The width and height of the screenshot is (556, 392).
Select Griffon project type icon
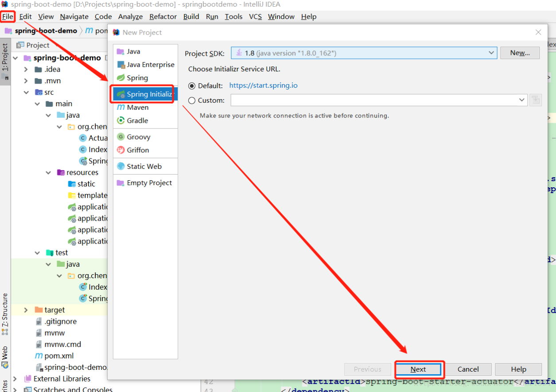tap(121, 150)
